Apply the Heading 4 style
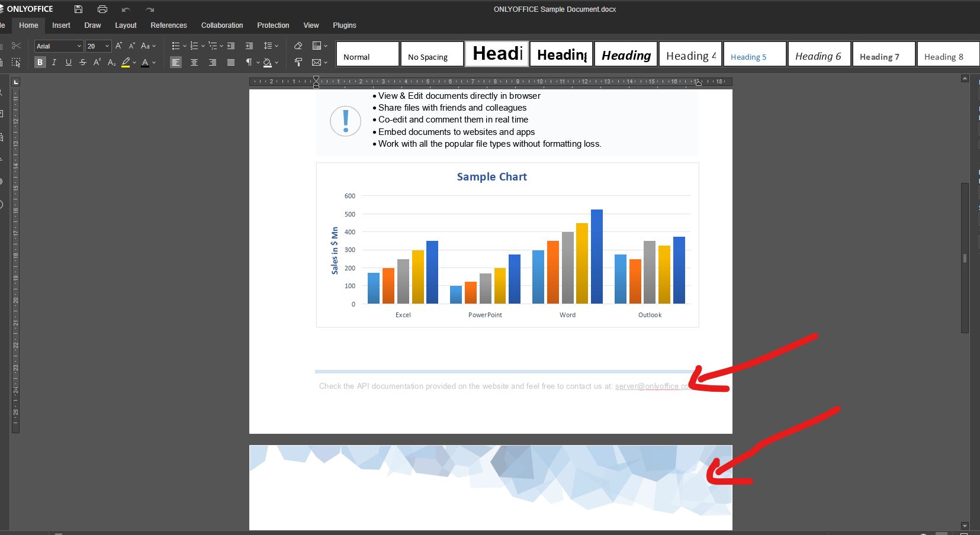Screen dimensions: 980x535 [x=690, y=54]
